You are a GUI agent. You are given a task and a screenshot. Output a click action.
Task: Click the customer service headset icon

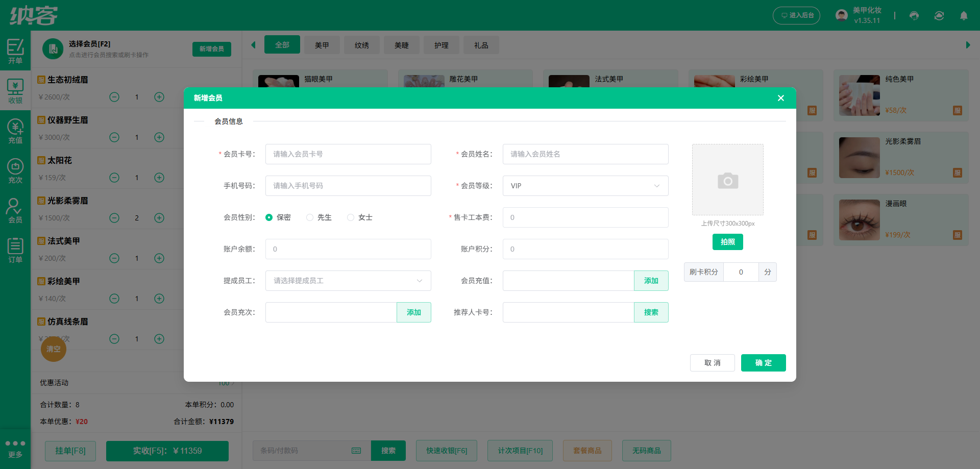(914, 15)
